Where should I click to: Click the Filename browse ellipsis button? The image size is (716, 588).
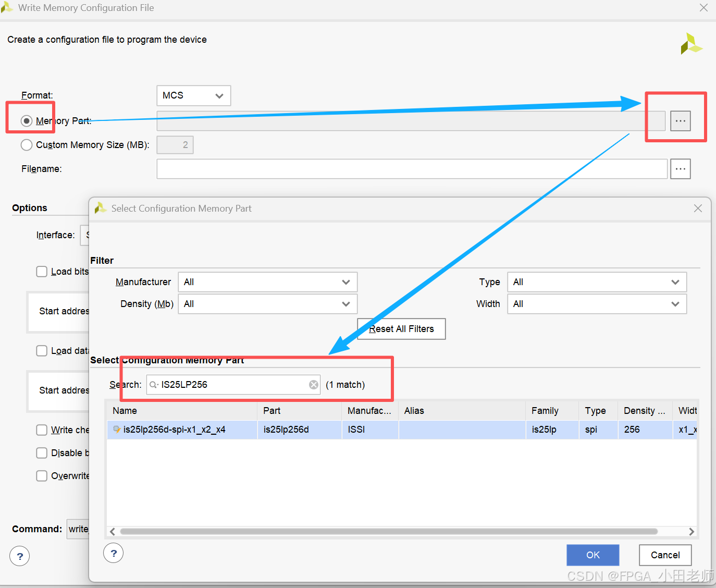click(680, 169)
